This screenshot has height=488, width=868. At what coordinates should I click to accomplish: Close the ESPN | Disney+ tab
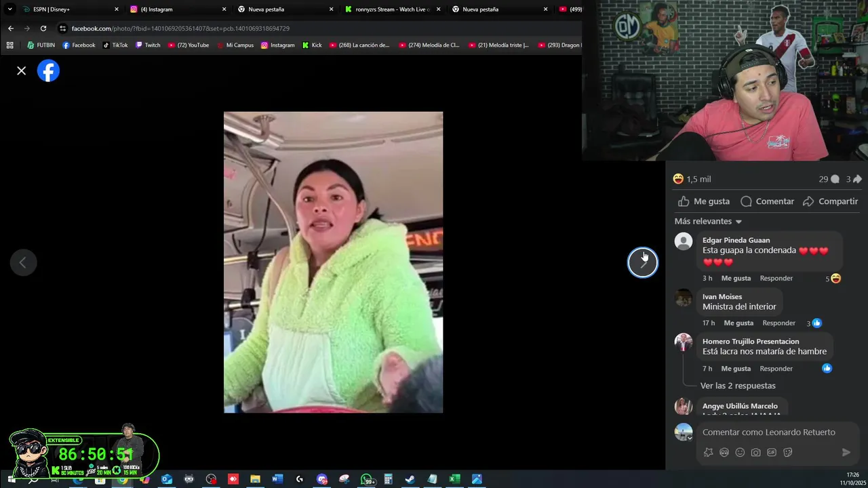pos(117,9)
